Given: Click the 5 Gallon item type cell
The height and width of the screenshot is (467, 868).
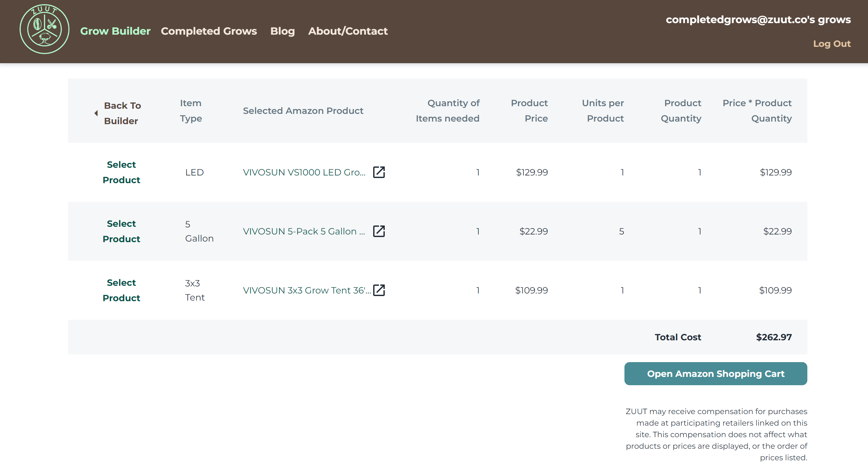Looking at the screenshot, I should tap(199, 231).
